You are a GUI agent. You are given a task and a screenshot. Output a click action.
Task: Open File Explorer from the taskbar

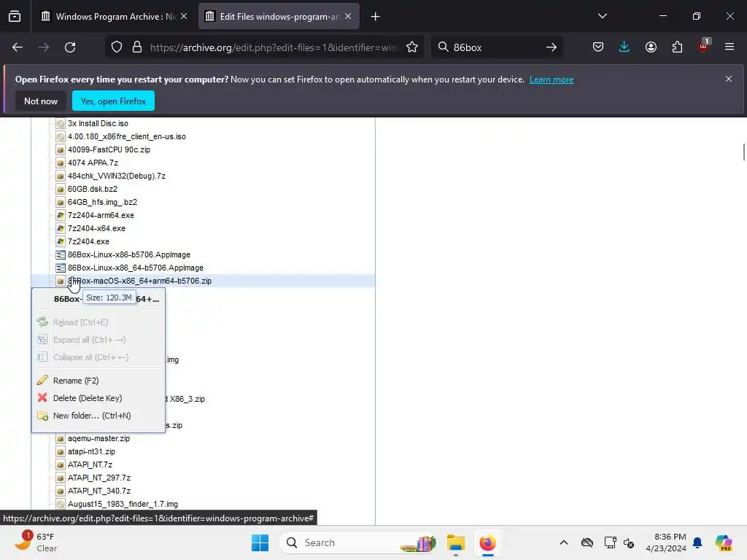tap(456, 542)
